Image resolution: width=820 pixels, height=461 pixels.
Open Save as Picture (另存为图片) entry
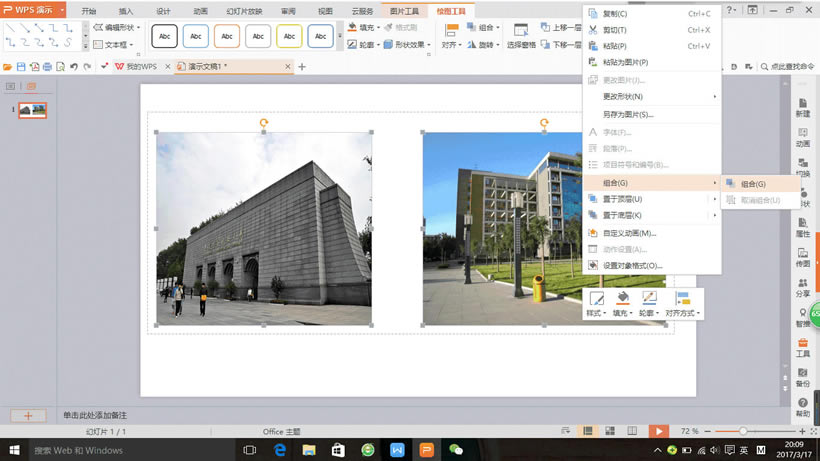point(652,114)
